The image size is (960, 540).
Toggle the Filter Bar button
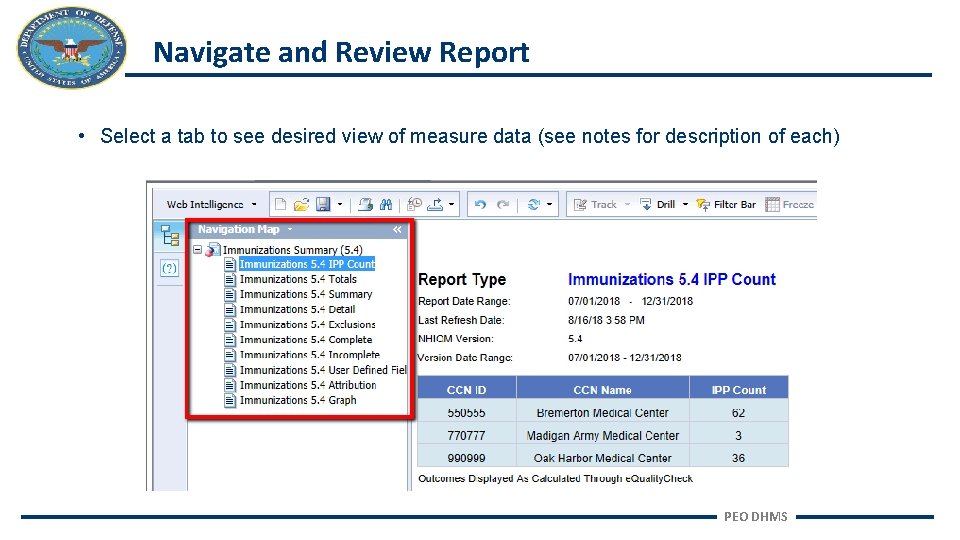[x=726, y=204]
